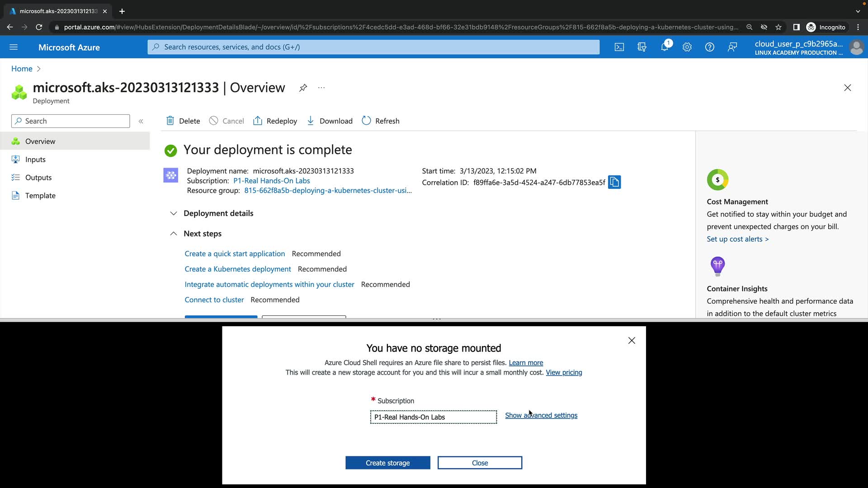
Task: Open the Help question mark icon
Action: click(709, 47)
